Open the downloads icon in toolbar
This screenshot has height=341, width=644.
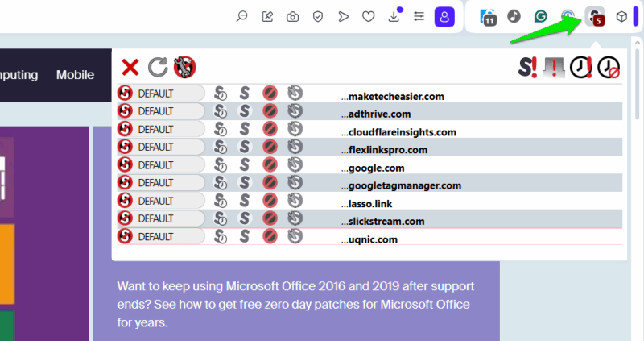click(394, 16)
